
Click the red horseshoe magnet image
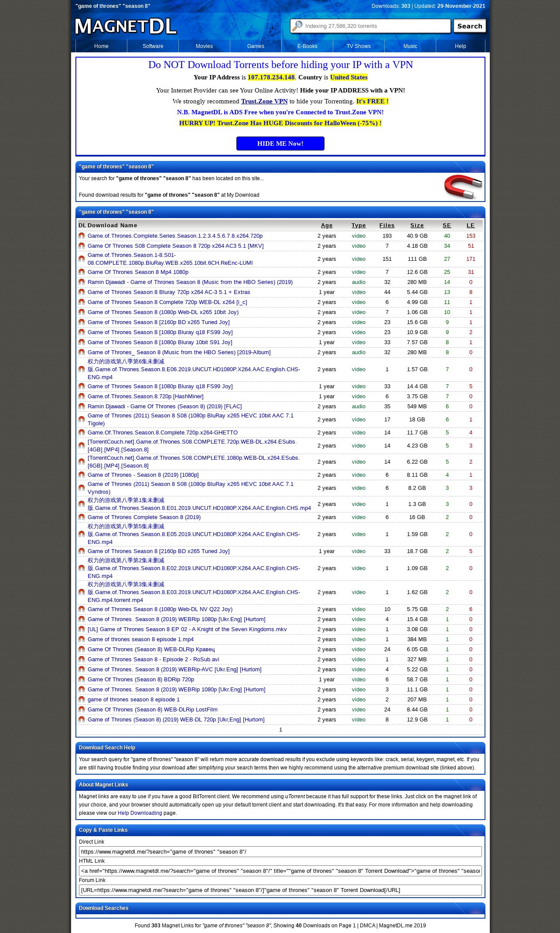[x=463, y=187]
